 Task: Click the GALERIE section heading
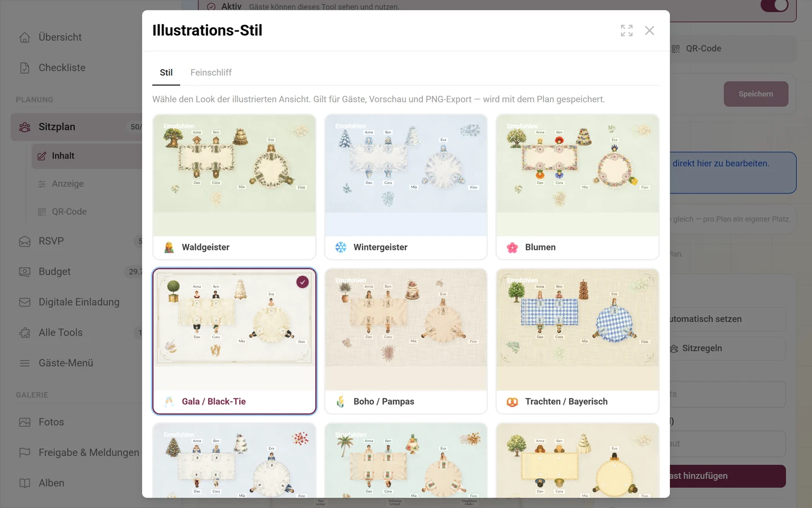(32, 395)
